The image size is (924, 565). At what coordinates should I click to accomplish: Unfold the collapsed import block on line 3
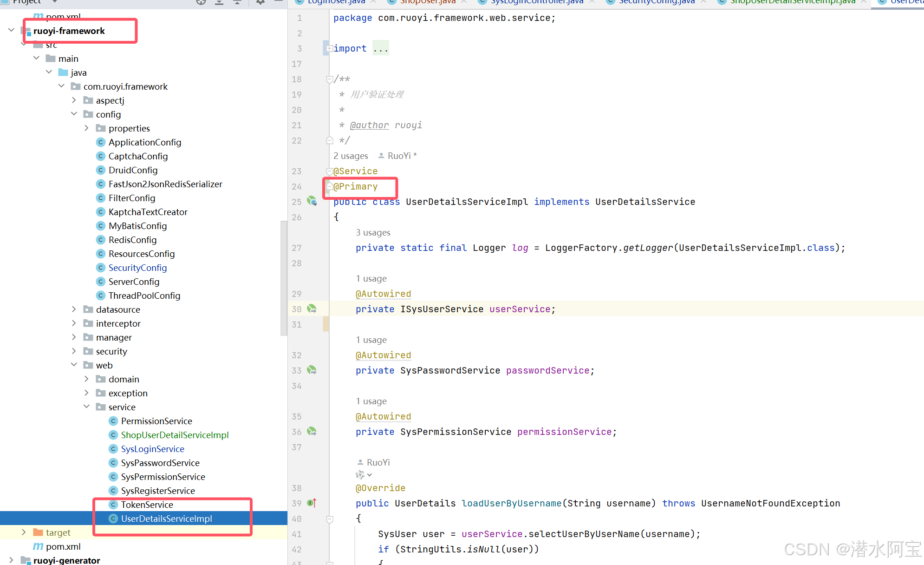pos(329,48)
